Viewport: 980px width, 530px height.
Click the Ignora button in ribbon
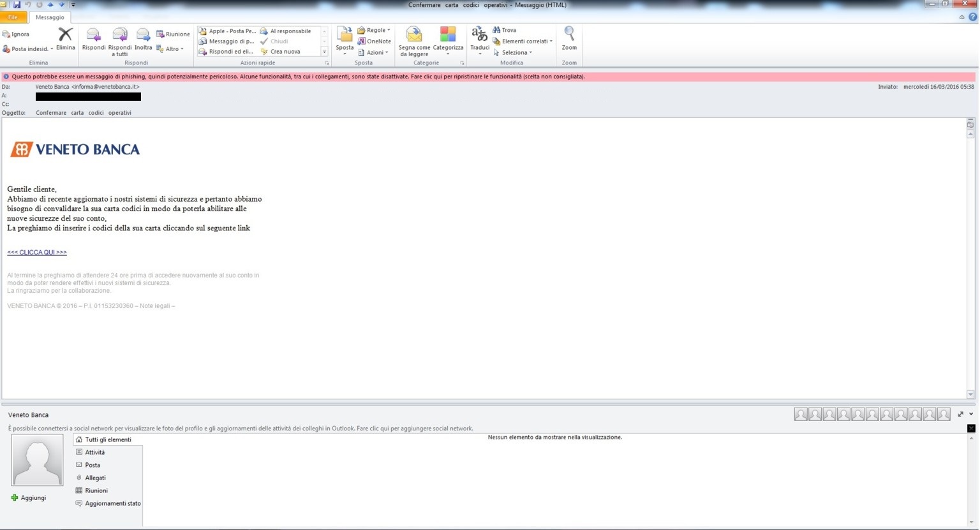pos(16,34)
